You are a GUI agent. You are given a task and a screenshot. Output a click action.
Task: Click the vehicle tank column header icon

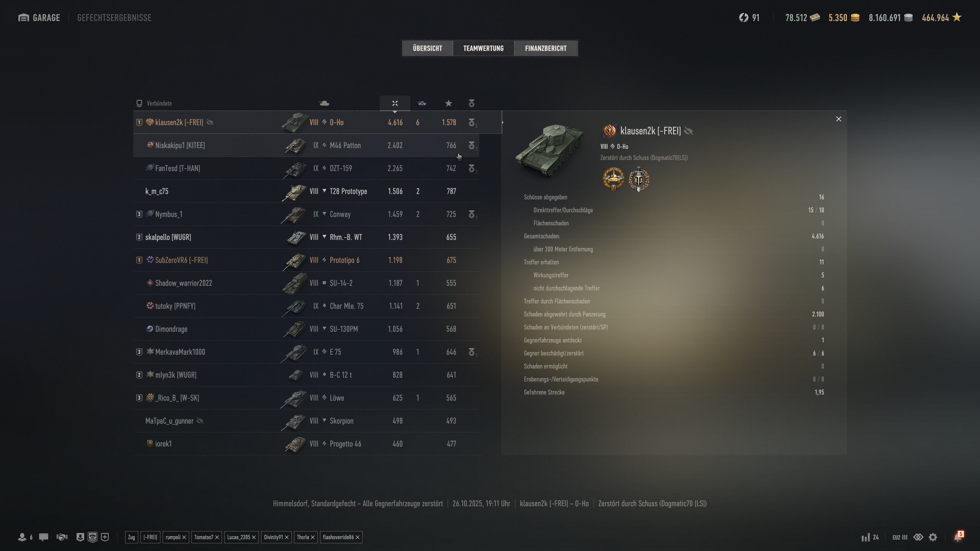click(x=324, y=103)
